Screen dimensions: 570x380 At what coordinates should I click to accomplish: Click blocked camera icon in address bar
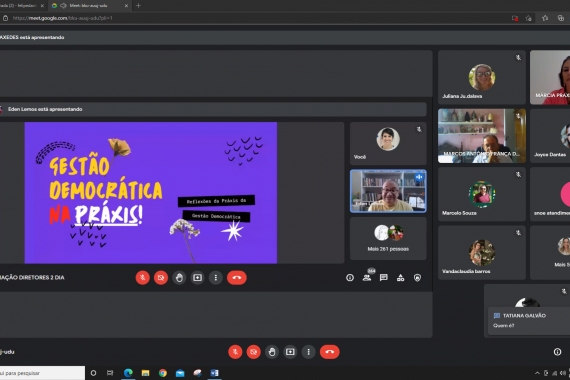(x=515, y=18)
